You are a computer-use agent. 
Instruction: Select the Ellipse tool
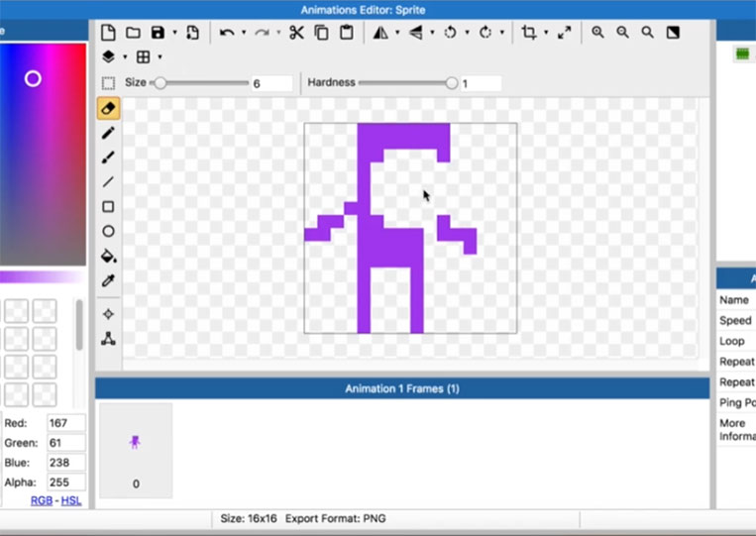[x=108, y=232]
